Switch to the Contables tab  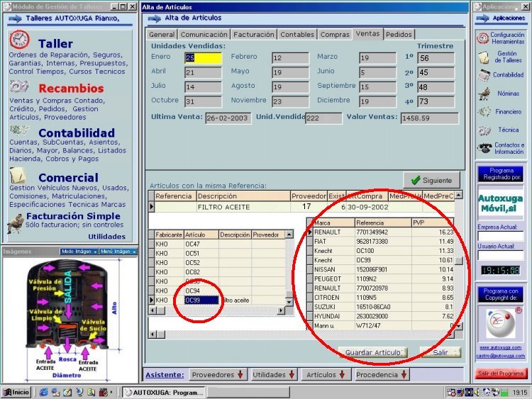tap(297, 34)
